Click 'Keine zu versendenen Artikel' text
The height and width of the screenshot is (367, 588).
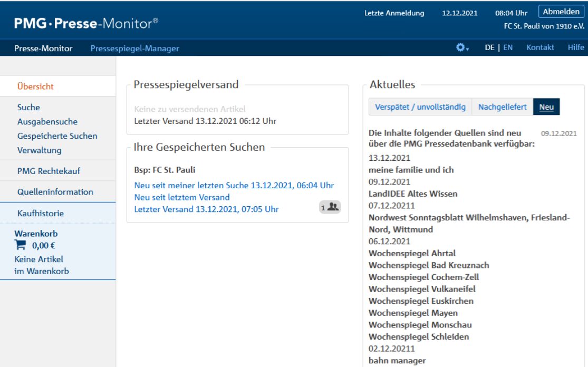[x=190, y=109]
